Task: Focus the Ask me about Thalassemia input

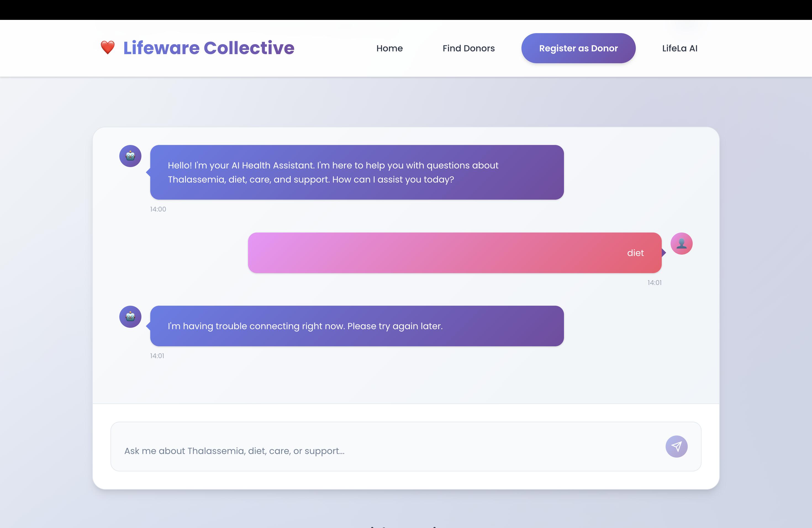Action: [x=386, y=450]
